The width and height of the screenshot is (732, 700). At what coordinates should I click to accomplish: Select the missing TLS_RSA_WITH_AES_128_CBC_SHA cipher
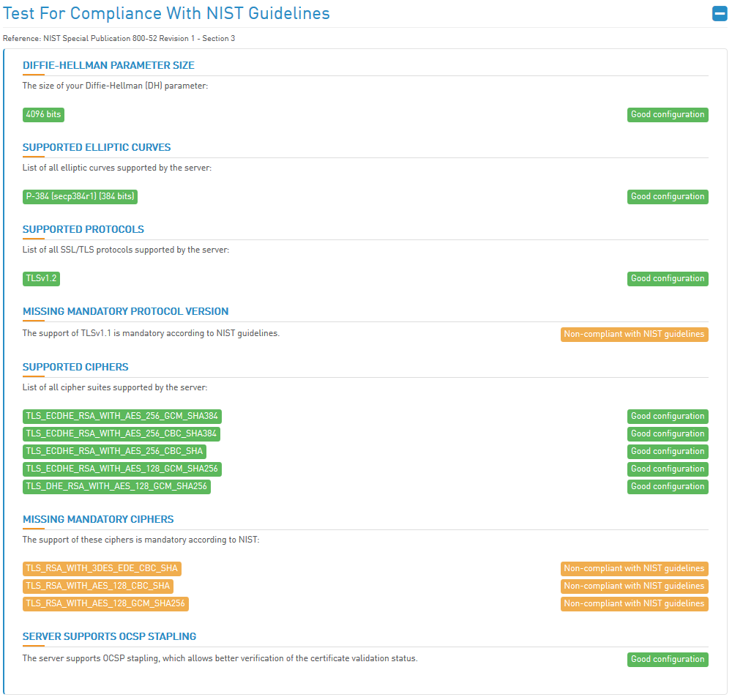click(98, 586)
